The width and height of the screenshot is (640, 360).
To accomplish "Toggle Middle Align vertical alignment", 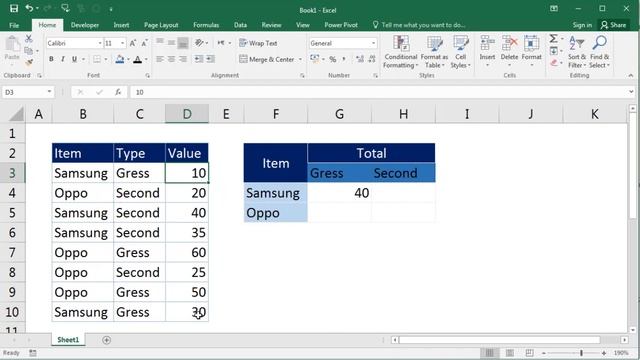I will click(x=171, y=42).
